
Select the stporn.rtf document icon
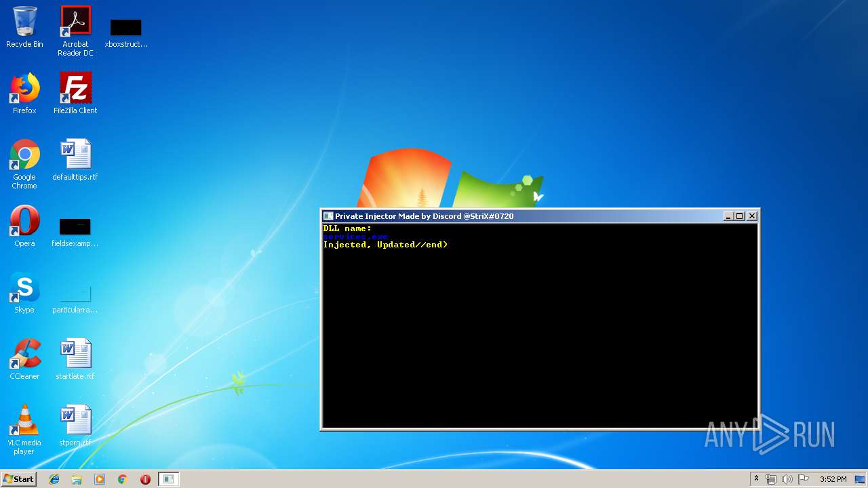75,426
